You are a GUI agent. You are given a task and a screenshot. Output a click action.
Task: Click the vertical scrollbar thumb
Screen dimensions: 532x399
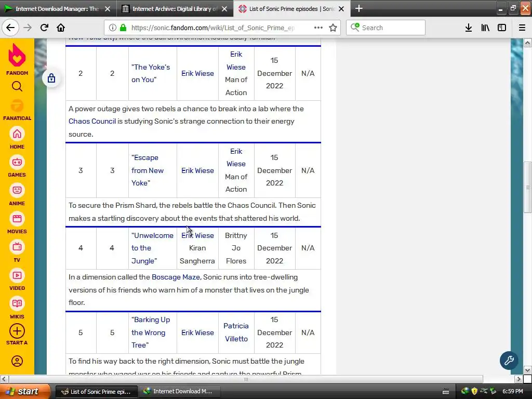coord(527,187)
